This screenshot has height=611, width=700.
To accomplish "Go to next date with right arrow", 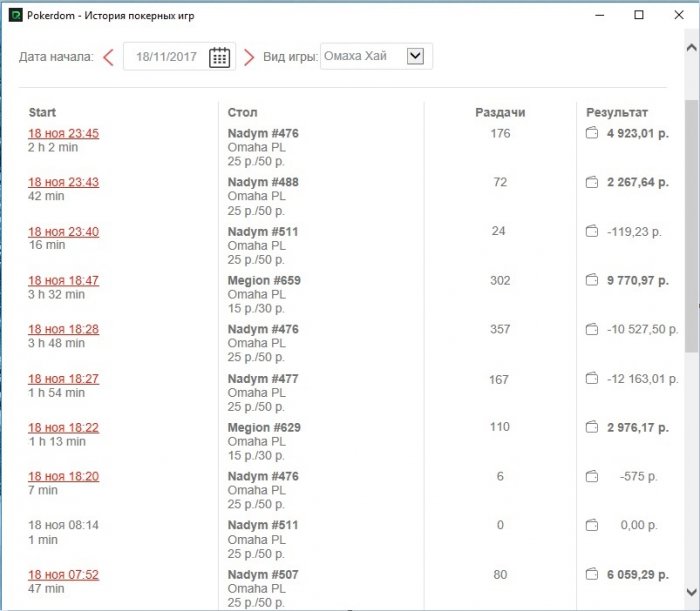I will 249,57.
